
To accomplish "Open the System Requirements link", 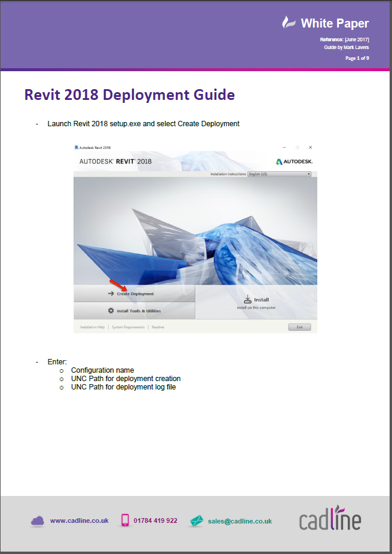I will point(128,327).
